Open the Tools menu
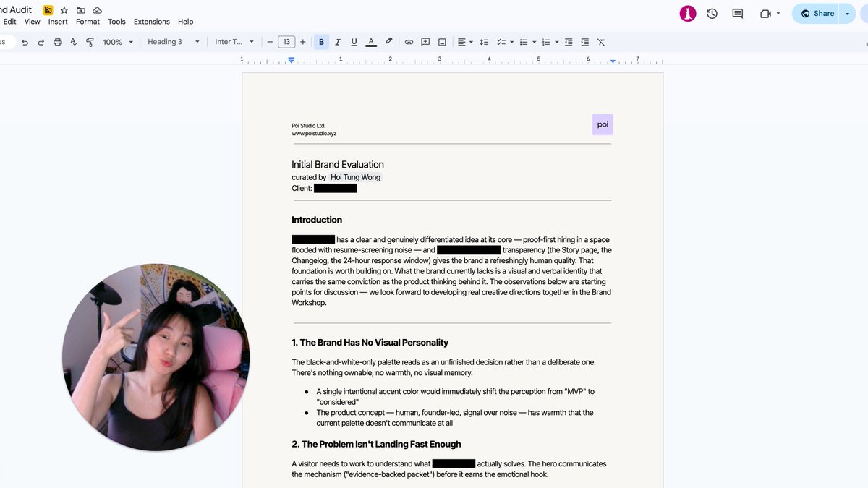This screenshot has height=488, width=868. pyautogui.click(x=116, y=22)
